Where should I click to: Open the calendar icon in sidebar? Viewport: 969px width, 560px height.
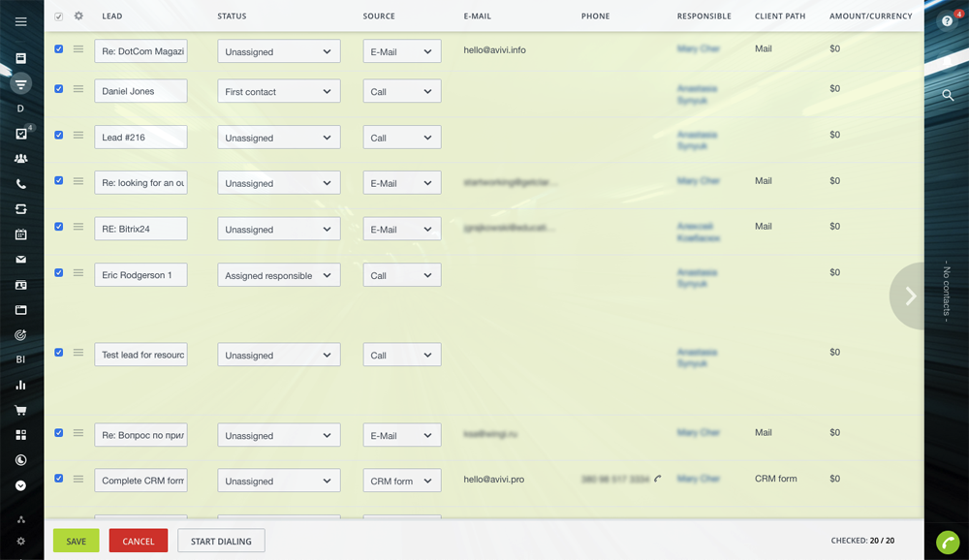[x=20, y=234]
